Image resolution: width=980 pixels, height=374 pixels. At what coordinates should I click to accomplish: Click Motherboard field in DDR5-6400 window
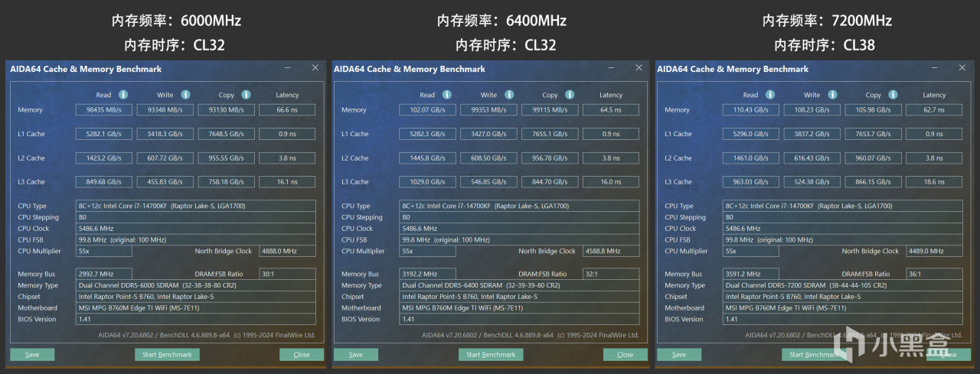[519, 307]
